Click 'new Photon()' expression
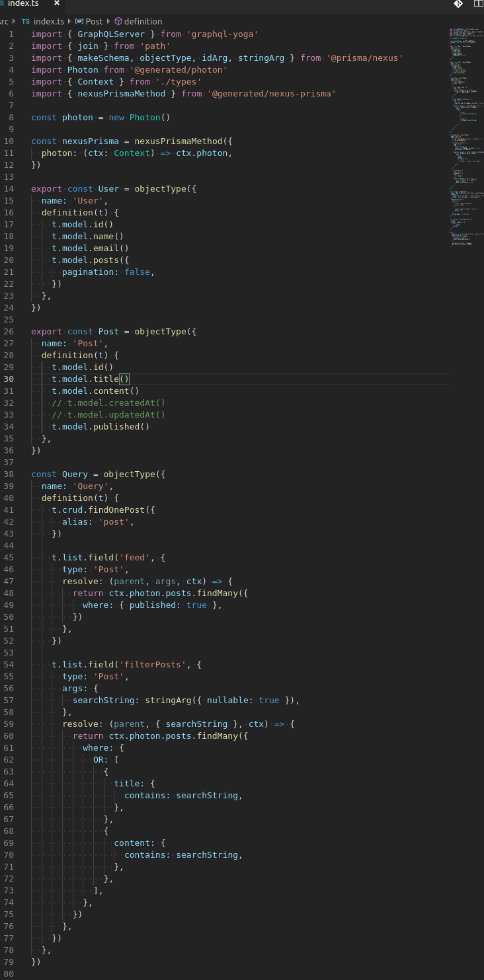This screenshot has height=980, width=484. tap(140, 118)
